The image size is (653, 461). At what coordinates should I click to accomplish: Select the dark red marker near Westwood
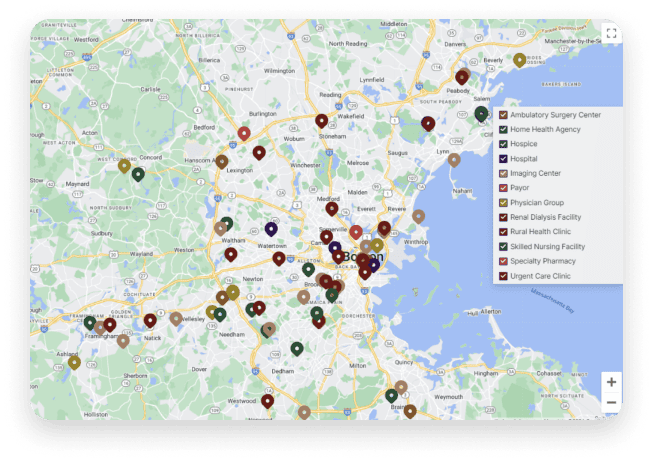(x=267, y=400)
